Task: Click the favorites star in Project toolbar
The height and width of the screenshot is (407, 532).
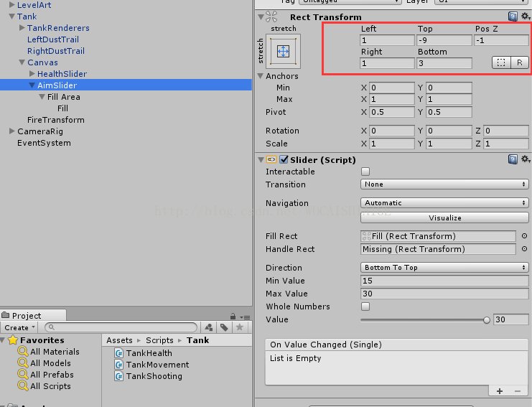Action: point(240,327)
